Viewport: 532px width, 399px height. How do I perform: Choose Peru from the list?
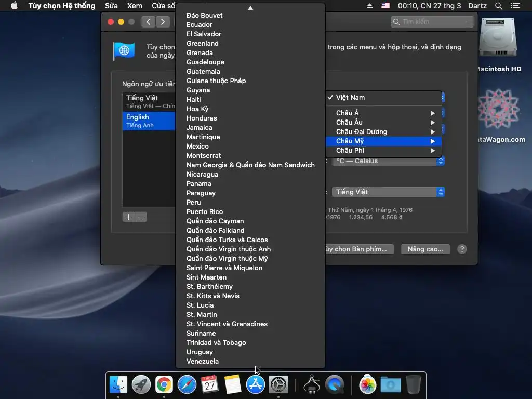[250, 203]
